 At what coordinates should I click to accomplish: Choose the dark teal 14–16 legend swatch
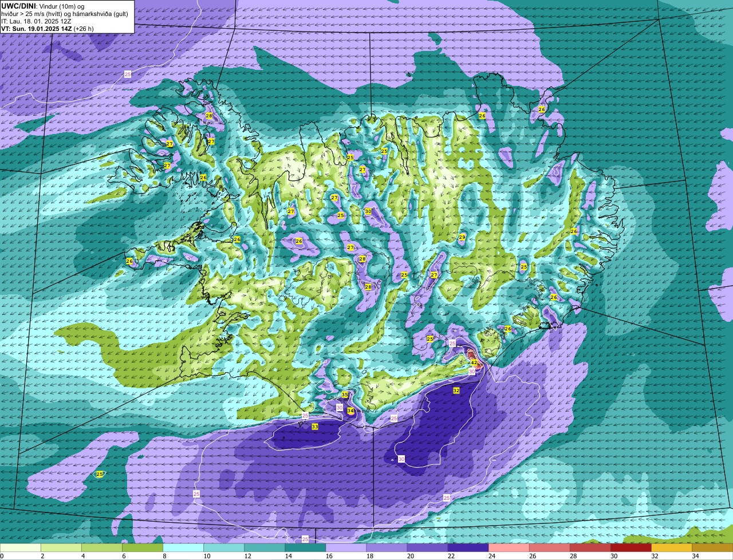click(305, 548)
